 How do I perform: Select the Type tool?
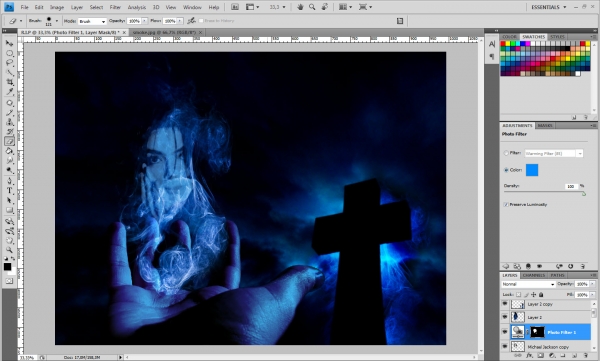9,191
